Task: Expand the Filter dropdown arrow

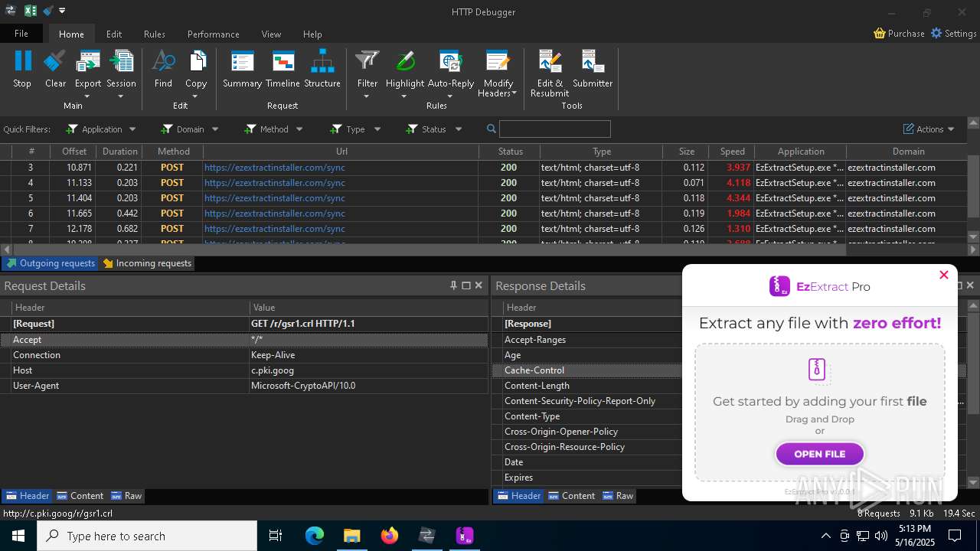Action: pos(367,96)
